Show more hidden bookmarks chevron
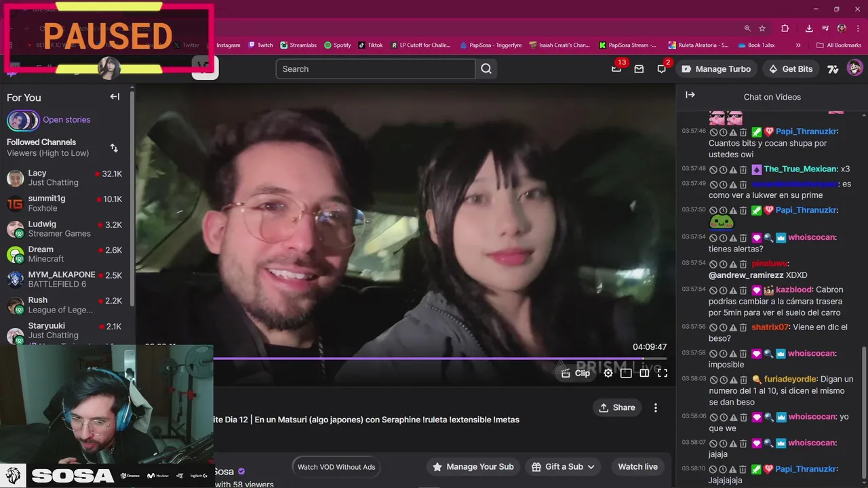868x488 pixels. point(798,45)
